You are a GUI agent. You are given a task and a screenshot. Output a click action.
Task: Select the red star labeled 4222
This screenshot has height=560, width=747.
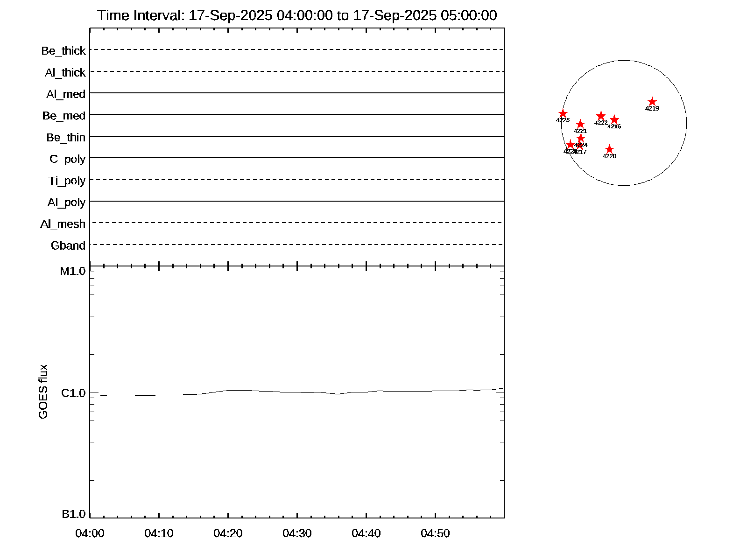click(x=601, y=116)
